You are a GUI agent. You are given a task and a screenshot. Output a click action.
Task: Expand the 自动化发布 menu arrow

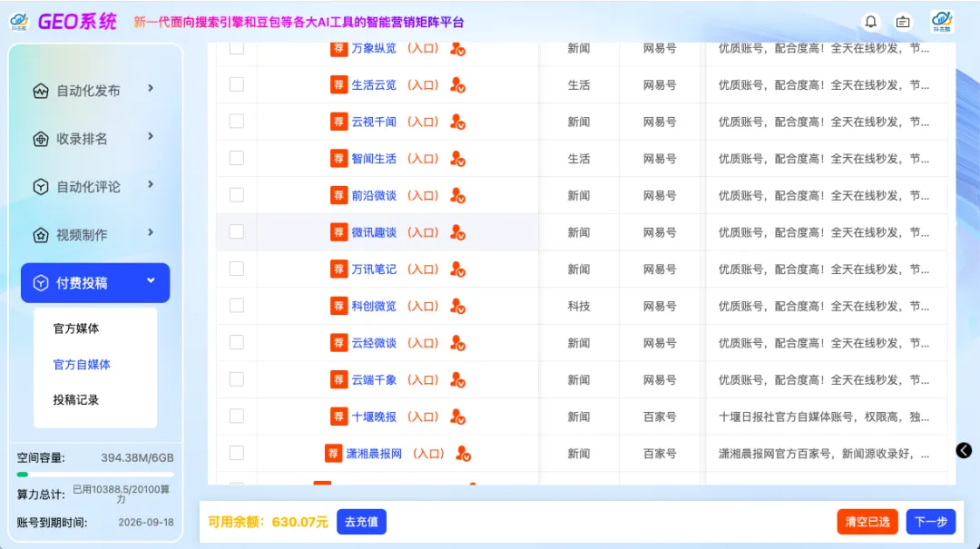point(151,89)
